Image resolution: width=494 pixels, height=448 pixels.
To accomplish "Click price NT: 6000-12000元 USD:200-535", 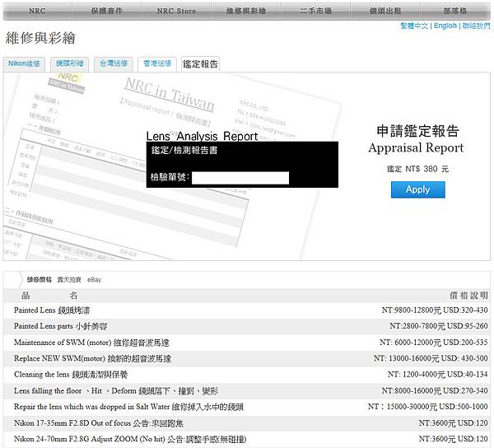I will [434, 343].
